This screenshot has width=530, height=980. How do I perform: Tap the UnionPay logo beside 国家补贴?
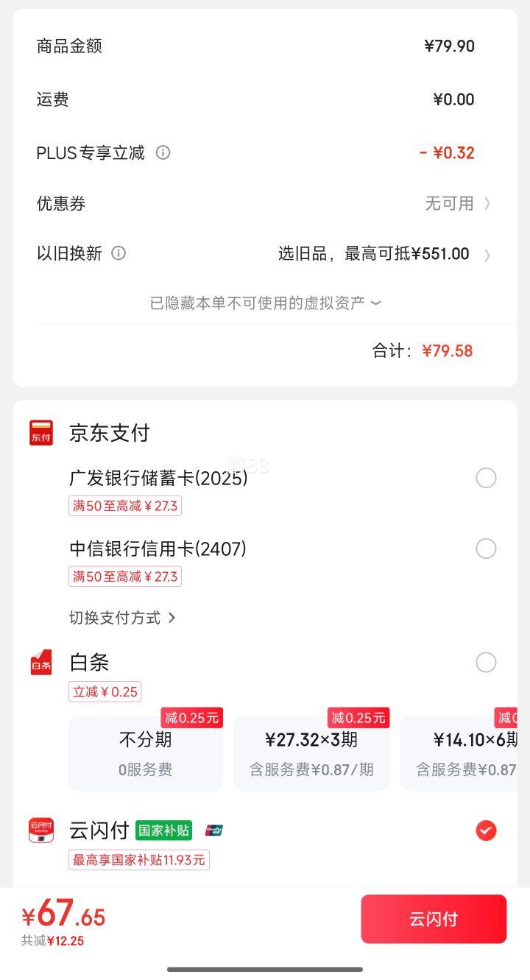213,831
